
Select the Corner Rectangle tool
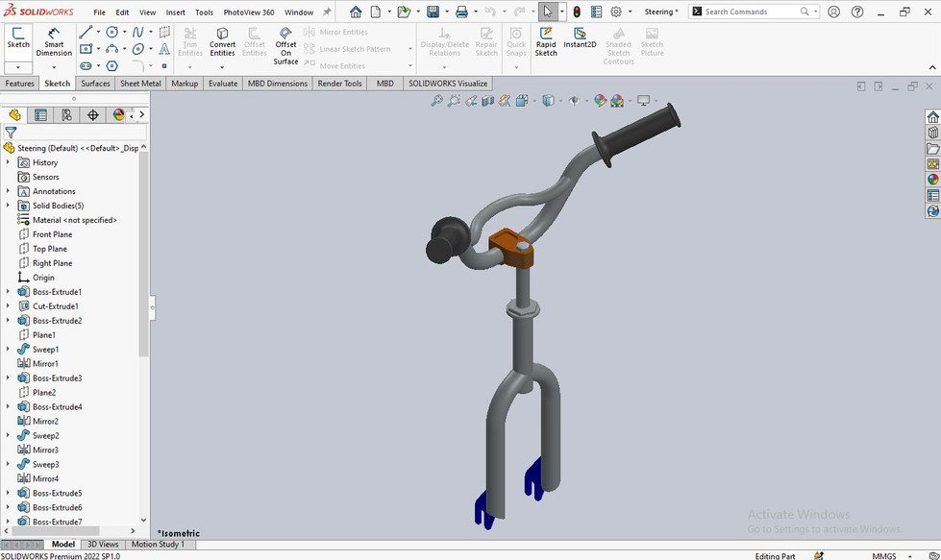click(x=86, y=49)
